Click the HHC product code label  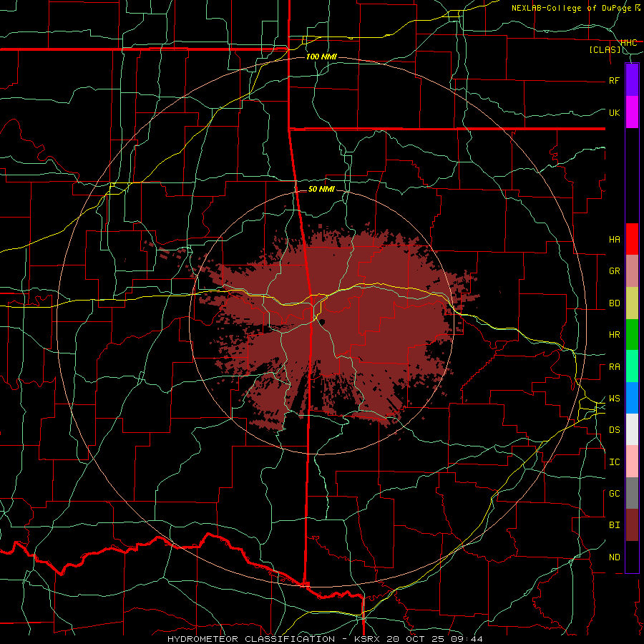[x=629, y=43]
